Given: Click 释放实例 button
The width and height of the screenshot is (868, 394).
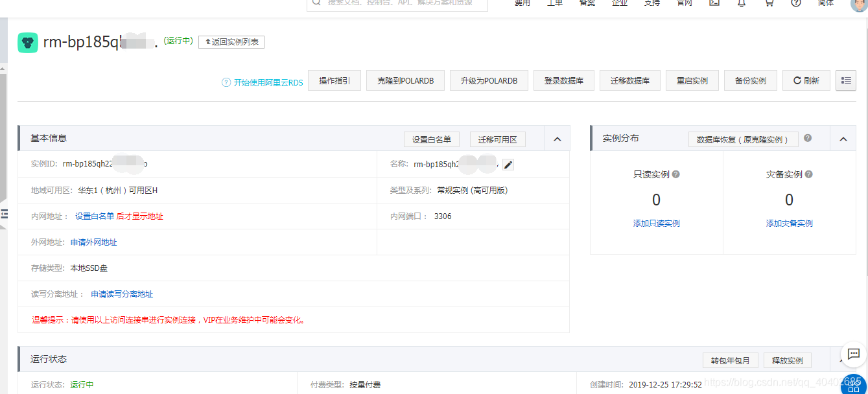Looking at the screenshot, I should pyautogui.click(x=788, y=360).
